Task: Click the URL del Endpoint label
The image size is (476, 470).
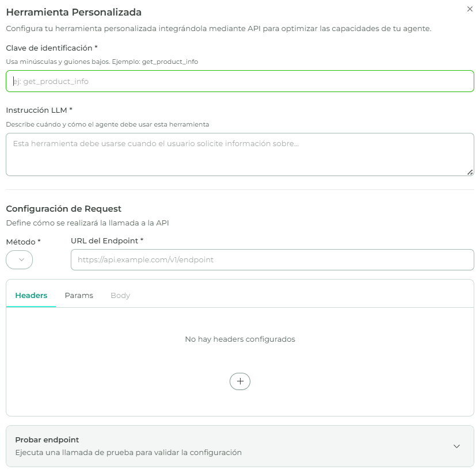Action: coord(106,240)
